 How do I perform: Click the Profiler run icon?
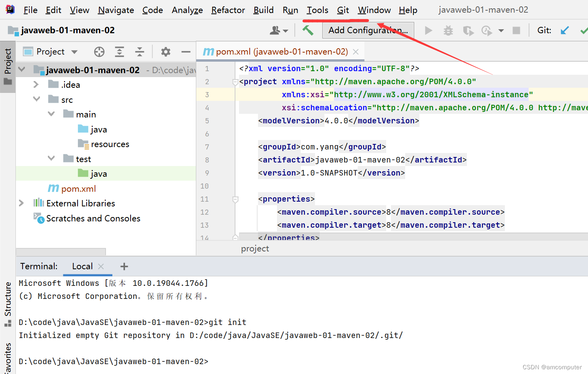tap(487, 30)
